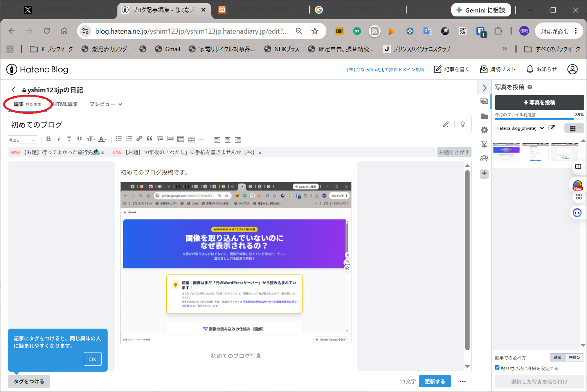This screenshot has height=392, width=587.
Task: Select 通常 layout for photo arrangement
Action: (558, 357)
